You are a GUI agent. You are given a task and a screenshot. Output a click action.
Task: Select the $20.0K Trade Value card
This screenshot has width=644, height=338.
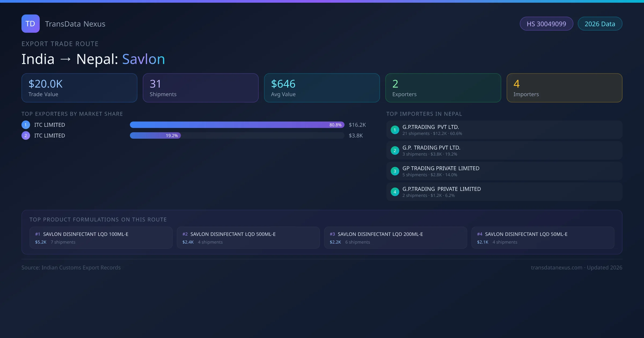tap(79, 88)
